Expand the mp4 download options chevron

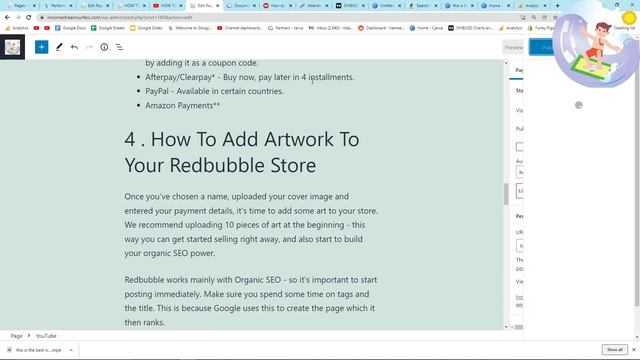tap(71, 350)
